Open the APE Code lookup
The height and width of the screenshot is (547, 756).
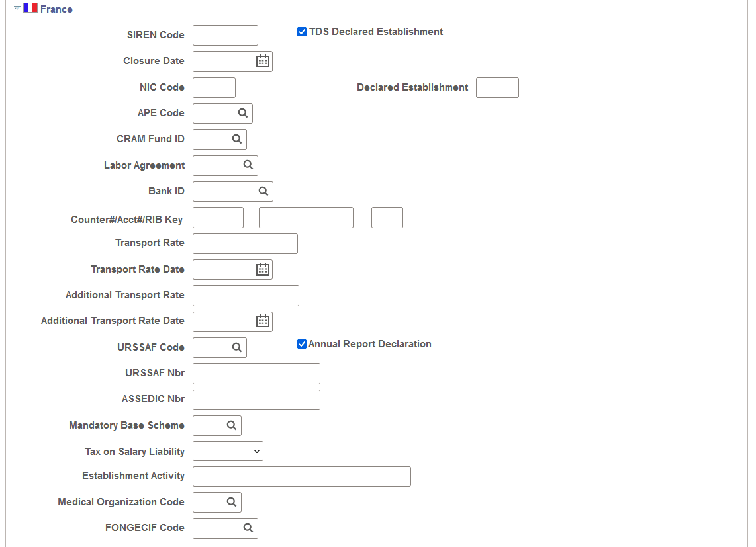(244, 113)
